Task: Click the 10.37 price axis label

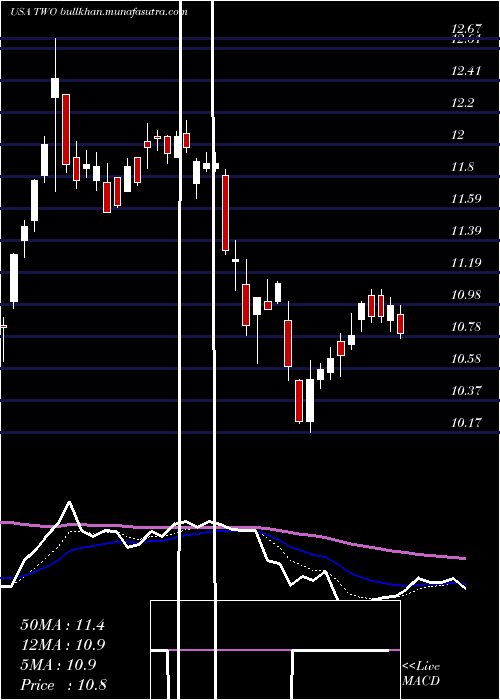Action: pyautogui.click(x=467, y=391)
